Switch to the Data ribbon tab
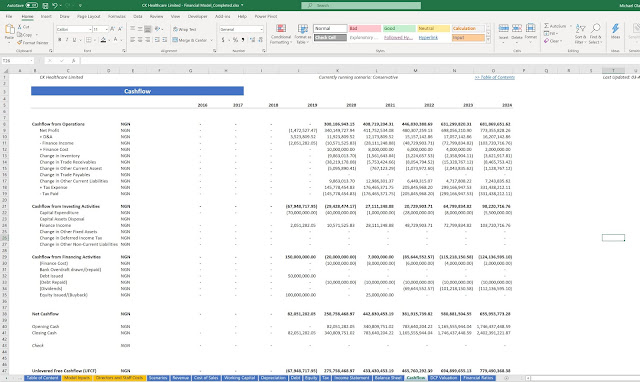 [138, 16]
